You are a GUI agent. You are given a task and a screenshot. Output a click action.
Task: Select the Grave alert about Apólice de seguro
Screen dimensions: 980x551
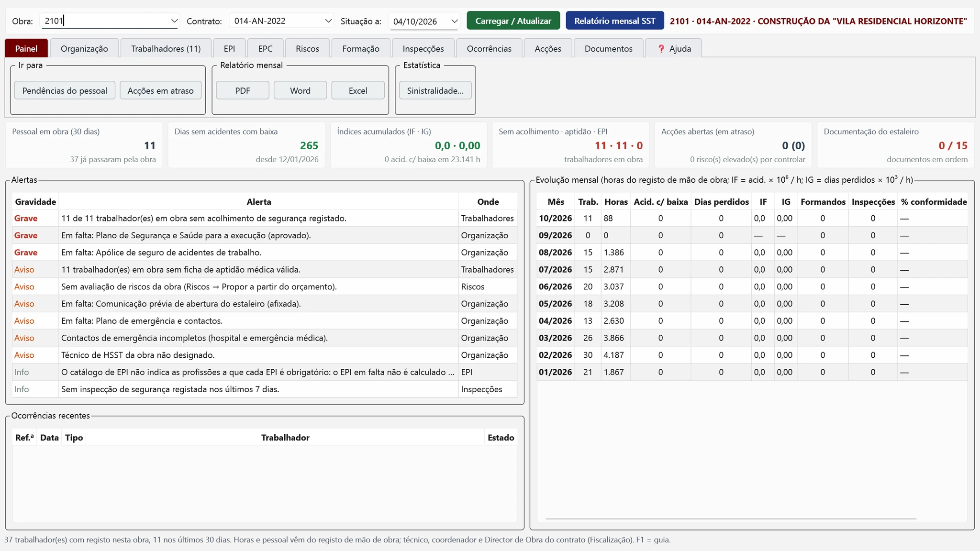pos(265,253)
